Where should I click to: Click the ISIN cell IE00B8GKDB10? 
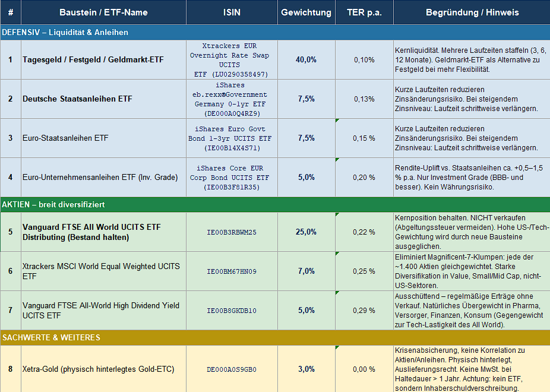(x=232, y=310)
